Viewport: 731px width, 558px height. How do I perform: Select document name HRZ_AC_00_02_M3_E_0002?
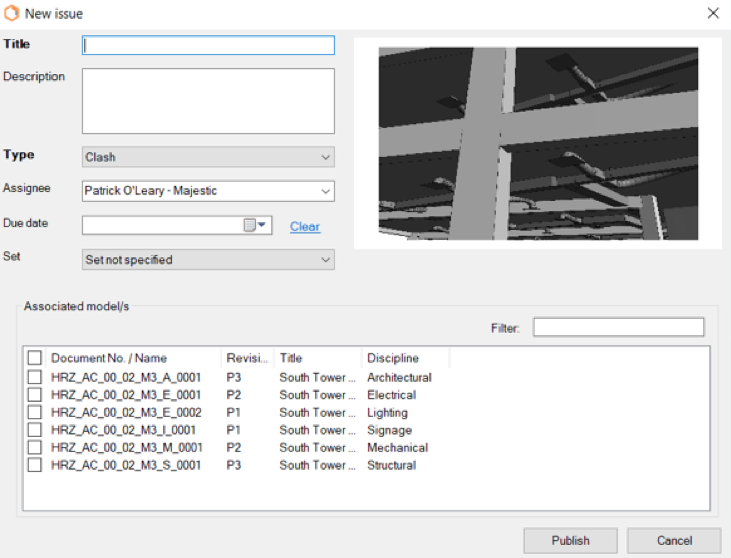click(x=126, y=413)
